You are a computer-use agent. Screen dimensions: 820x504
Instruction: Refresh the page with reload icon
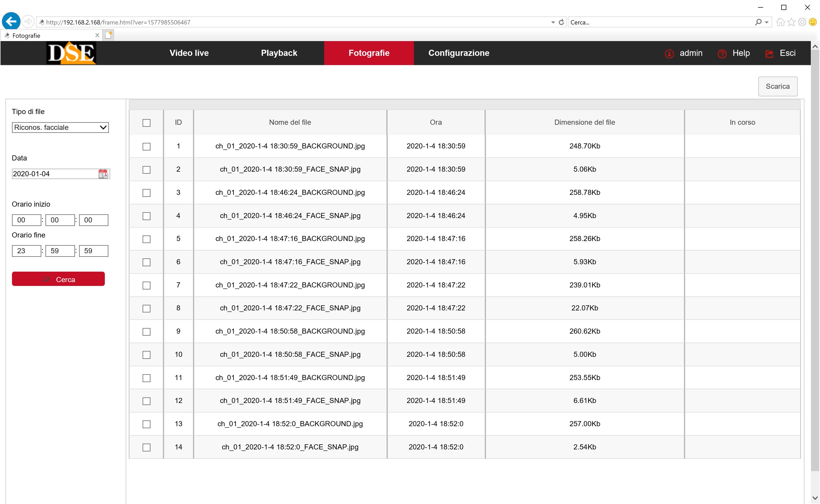(561, 22)
